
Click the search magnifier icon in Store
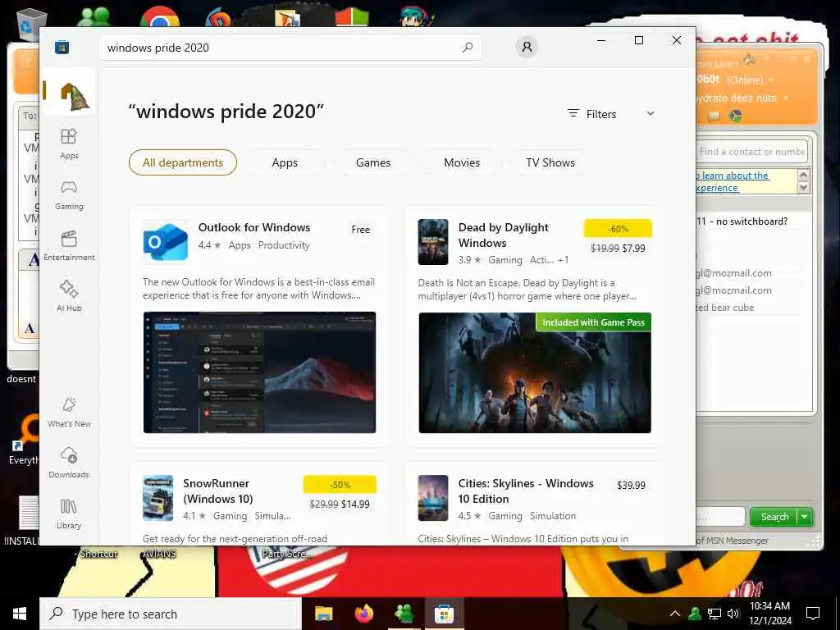click(467, 47)
